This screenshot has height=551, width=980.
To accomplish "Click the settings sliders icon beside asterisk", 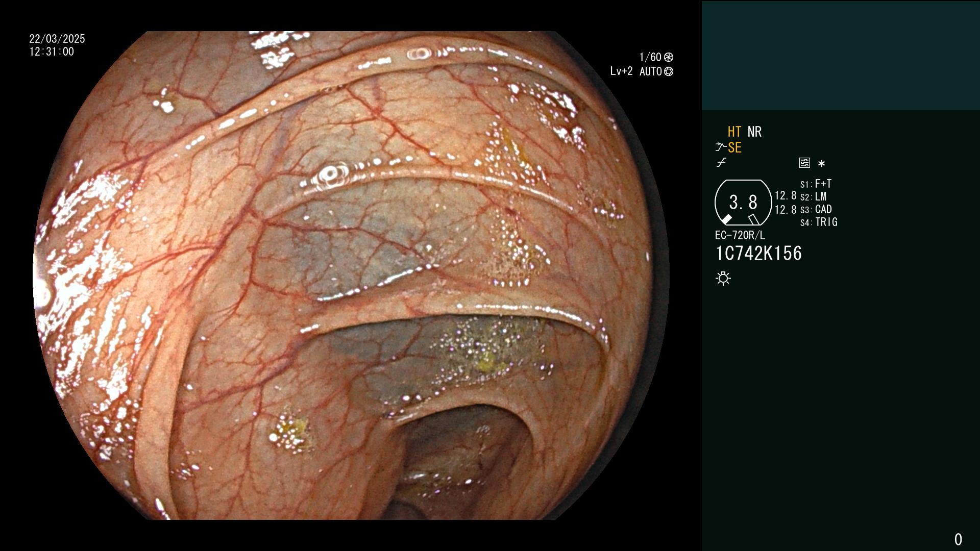I will pyautogui.click(x=804, y=163).
